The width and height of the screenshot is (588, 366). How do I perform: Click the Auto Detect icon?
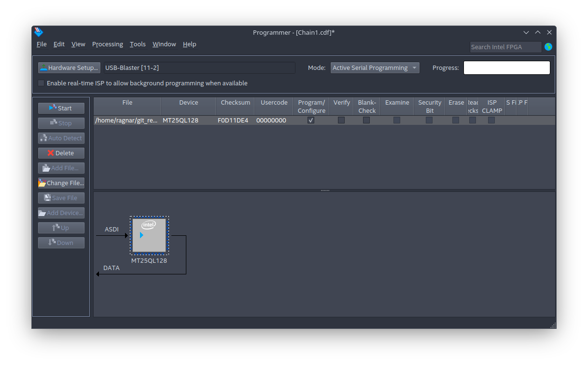tap(44, 138)
